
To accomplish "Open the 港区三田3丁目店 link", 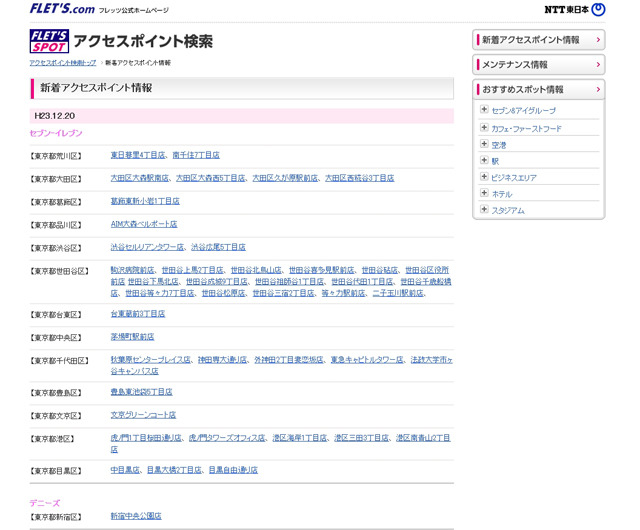I will pos(362,438).
